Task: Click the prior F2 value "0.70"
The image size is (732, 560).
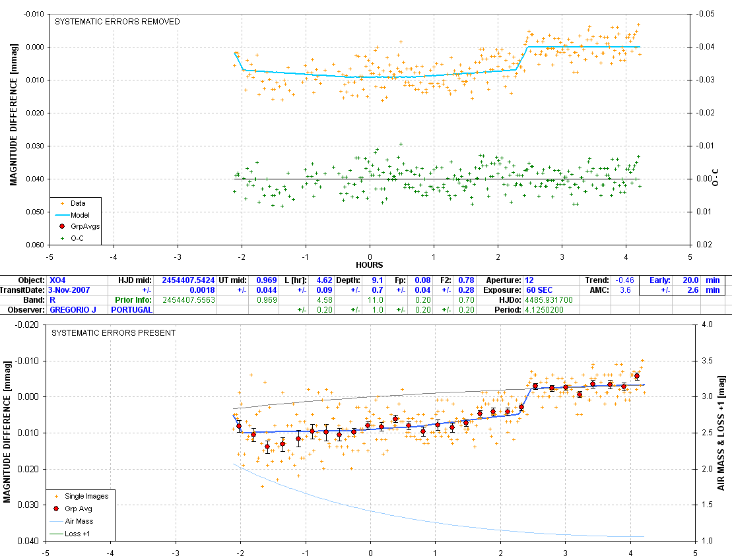Action: coord(466,299)
